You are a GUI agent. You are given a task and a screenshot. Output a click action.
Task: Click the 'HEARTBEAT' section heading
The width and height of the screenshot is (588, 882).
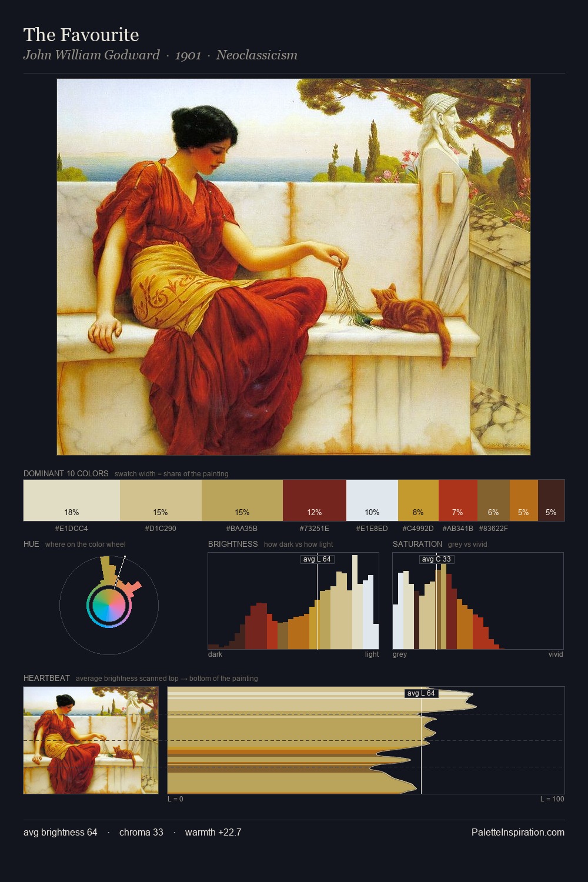(x=46, y=678)
